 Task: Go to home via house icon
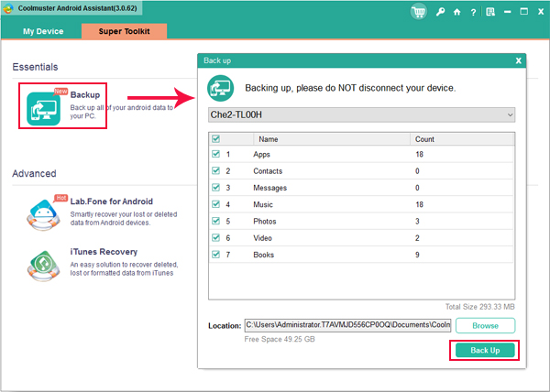click(x=456, y=12)
